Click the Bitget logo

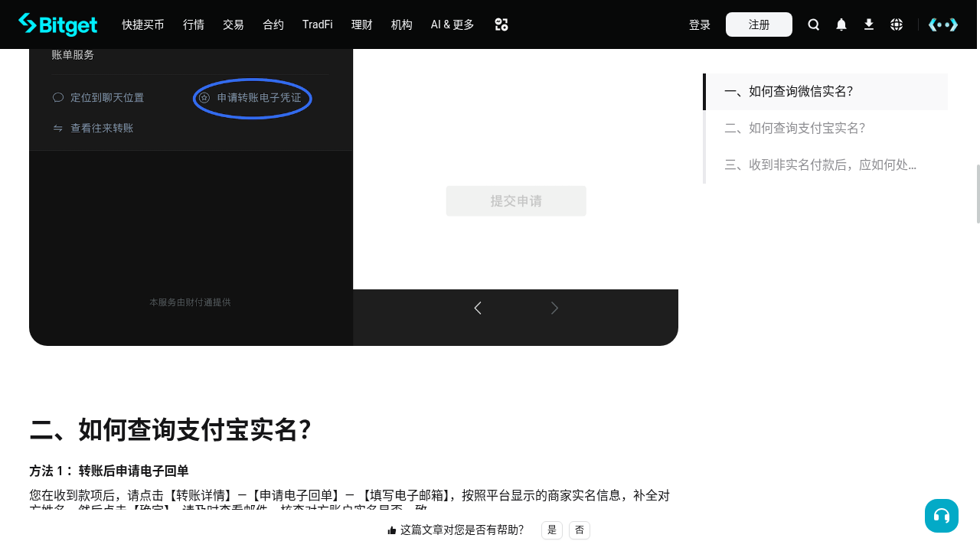coord(57,24)
